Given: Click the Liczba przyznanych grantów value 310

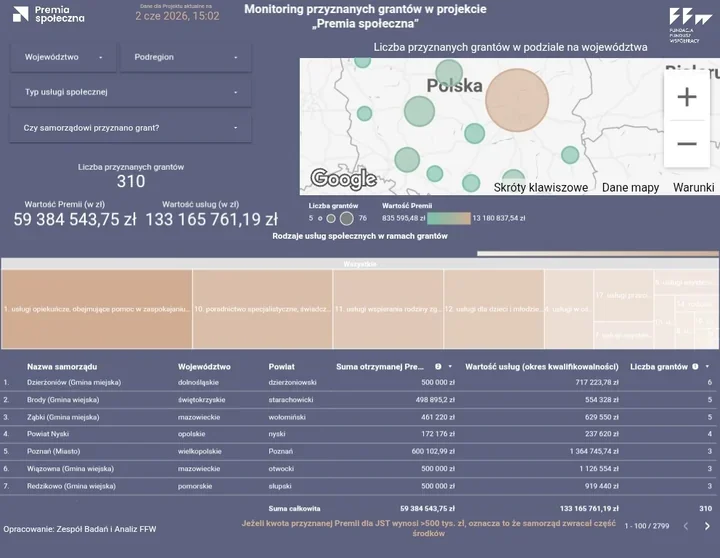Looking at the screenshot, I should click(131, 181).
